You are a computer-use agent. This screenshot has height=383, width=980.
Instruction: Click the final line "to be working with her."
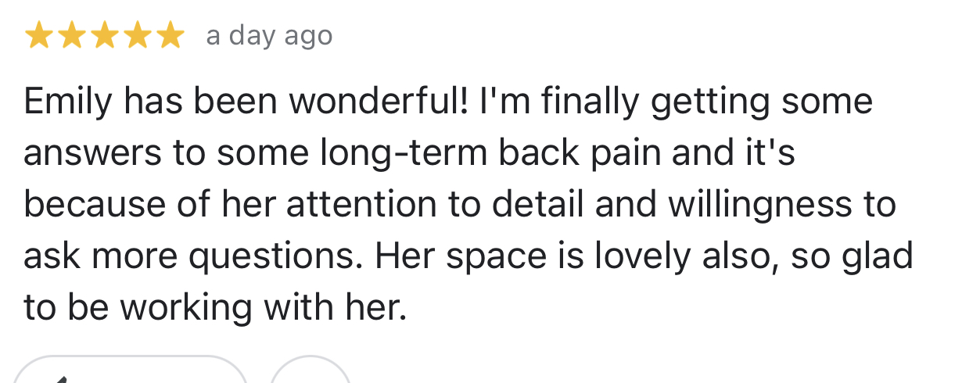216,308
